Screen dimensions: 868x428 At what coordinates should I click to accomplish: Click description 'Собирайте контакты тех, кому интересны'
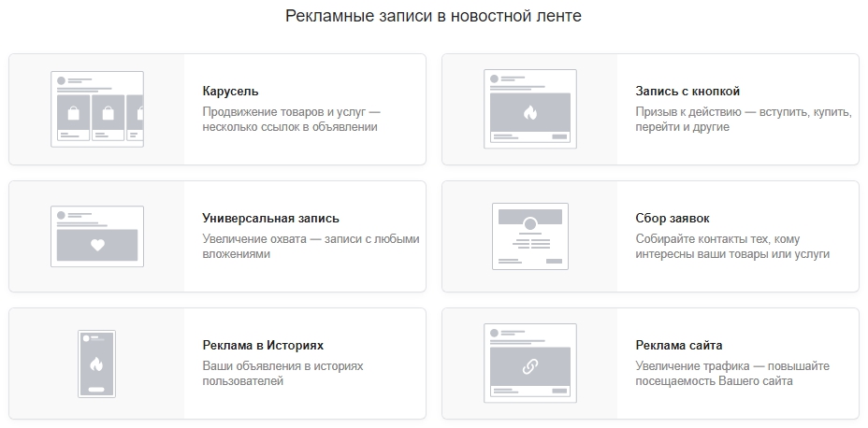pyautogui.click(x=732, y=247)
